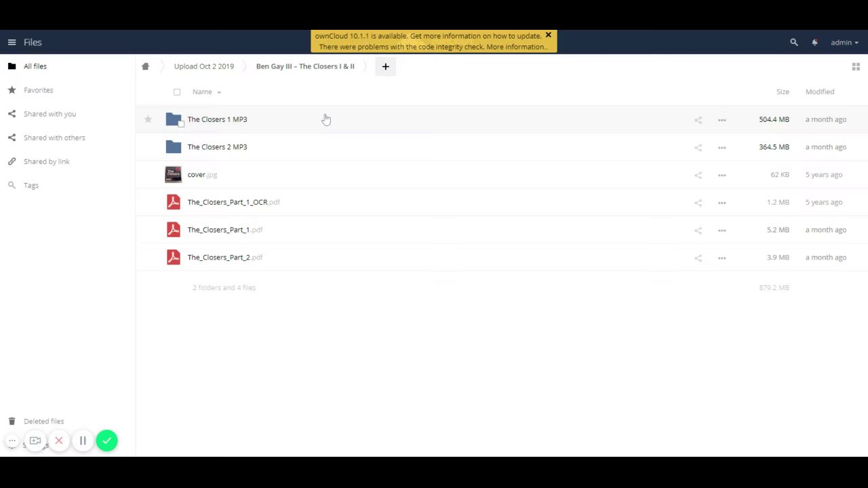
Task: Share The_Closers_Part_1_OCR.pdf
Action: coord(698,203)
